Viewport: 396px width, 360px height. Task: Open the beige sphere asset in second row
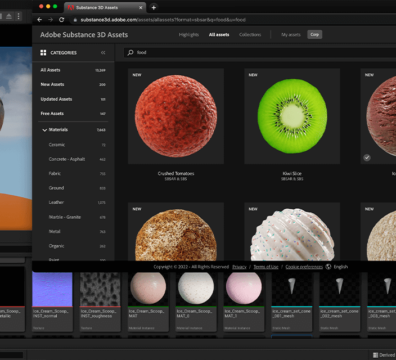(x=379, y=232)
